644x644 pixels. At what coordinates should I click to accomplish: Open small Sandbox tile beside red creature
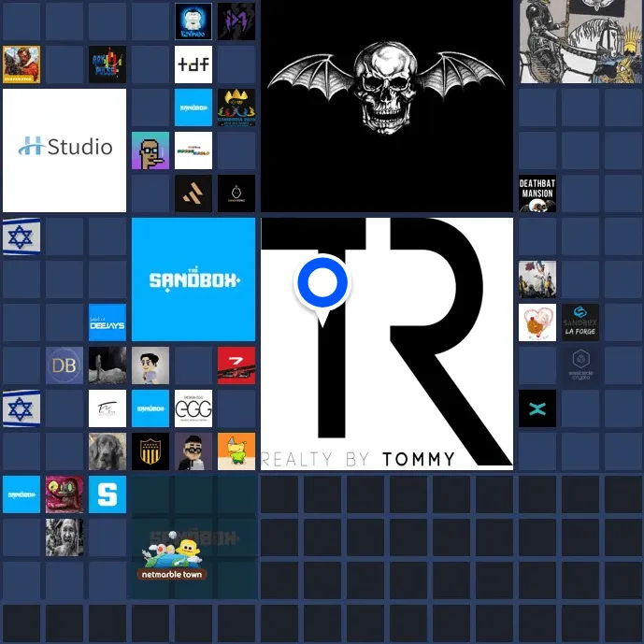click(x=21, y=494)
